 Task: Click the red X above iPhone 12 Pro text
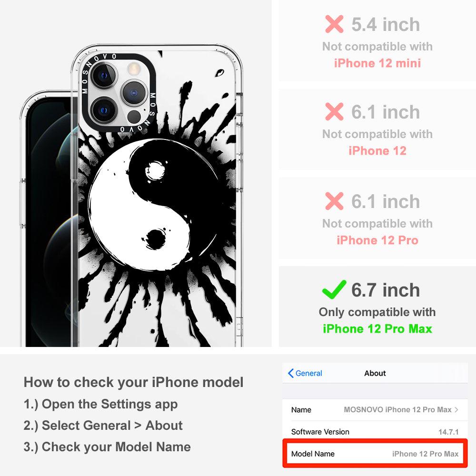tap(334, 201)
